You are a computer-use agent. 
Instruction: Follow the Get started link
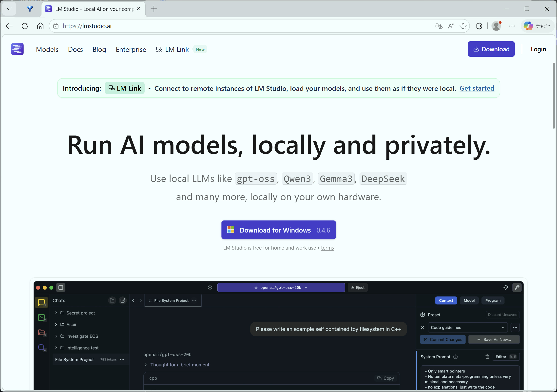477,88
